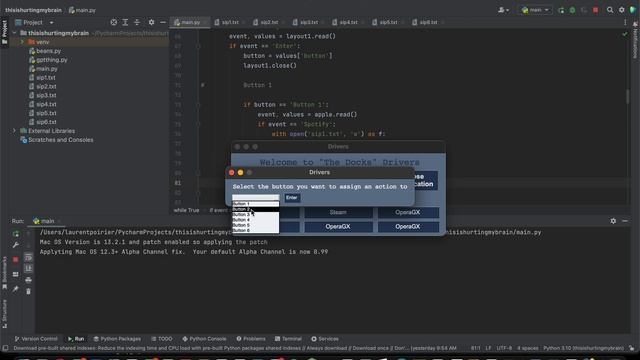Viewport: 640px width, 360px height.
Task: Open the Structure side tool window
Action: coord(5,314)
